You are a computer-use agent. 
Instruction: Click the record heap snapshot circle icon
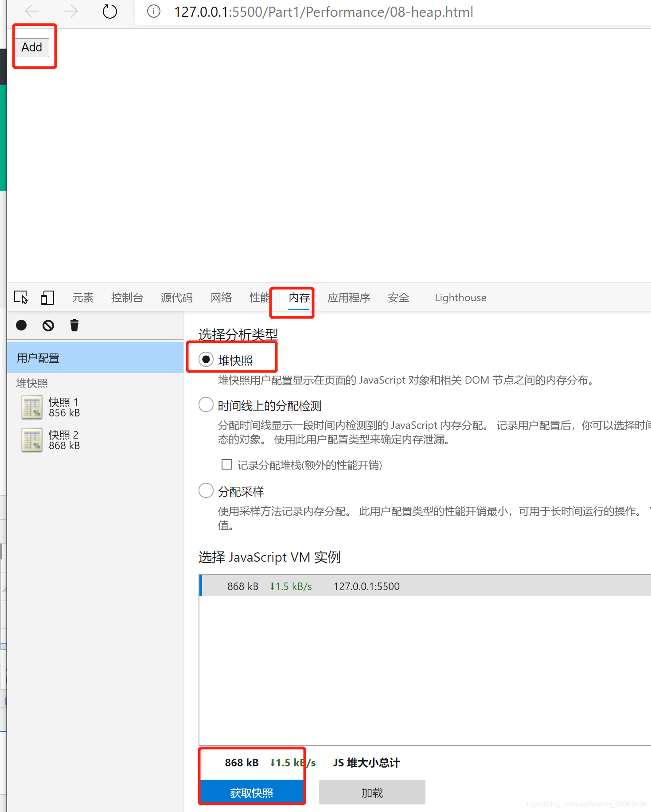point(21,326)
